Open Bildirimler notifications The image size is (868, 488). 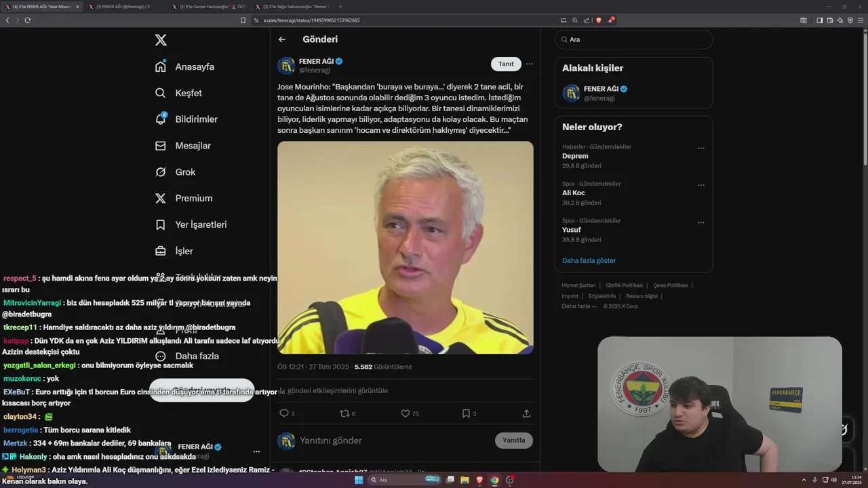(x=186, y=119)
